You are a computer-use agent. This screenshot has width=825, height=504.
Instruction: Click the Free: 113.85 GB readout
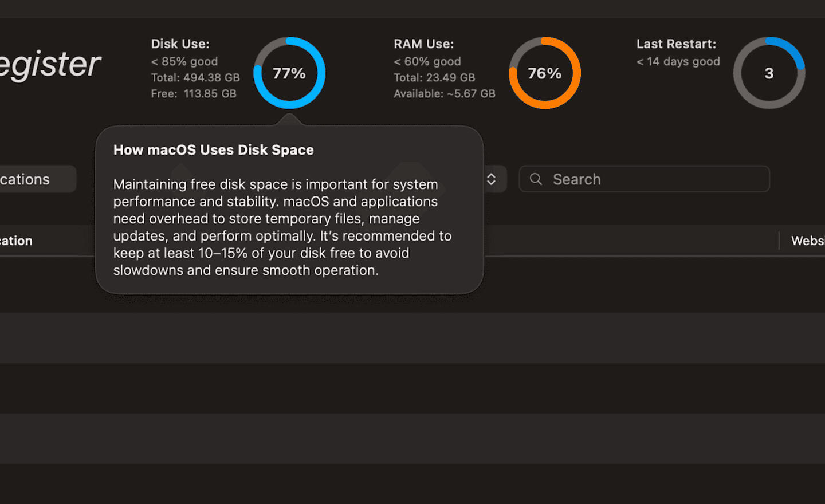pyautogui.click(x=194, y=93)
